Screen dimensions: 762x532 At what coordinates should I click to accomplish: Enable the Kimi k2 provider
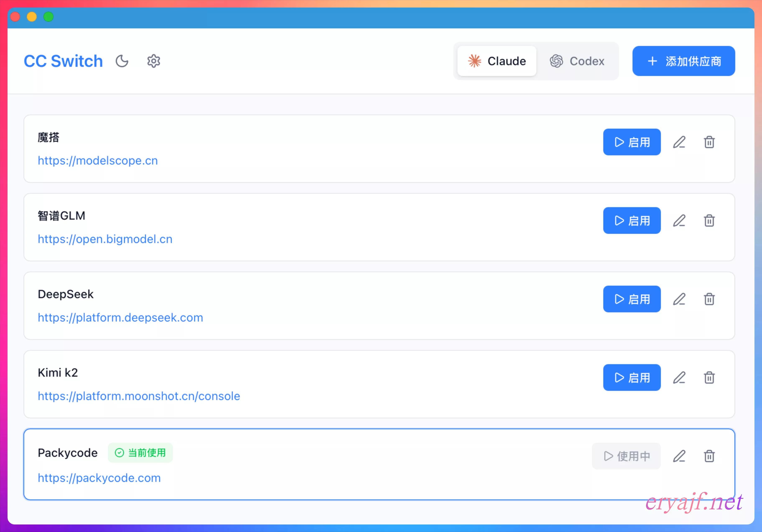point(632,378)
